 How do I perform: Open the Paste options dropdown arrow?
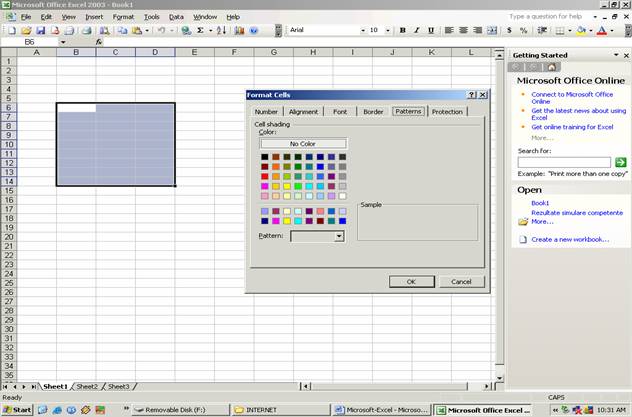147,30
